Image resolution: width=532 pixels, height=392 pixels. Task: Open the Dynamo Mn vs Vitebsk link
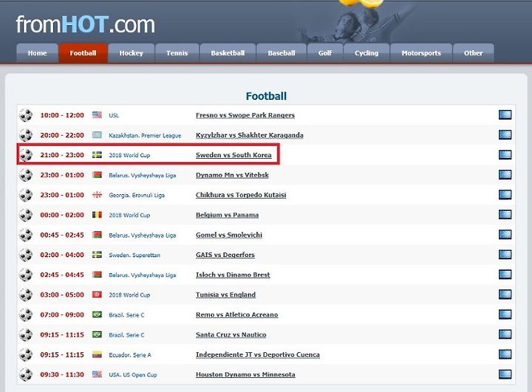[232, 175]
